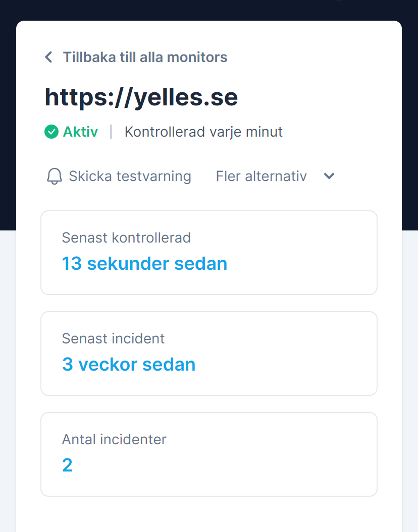Click the bell icon for test alert
The height and width of the screenshot is (532, 418).
[54, 176]
